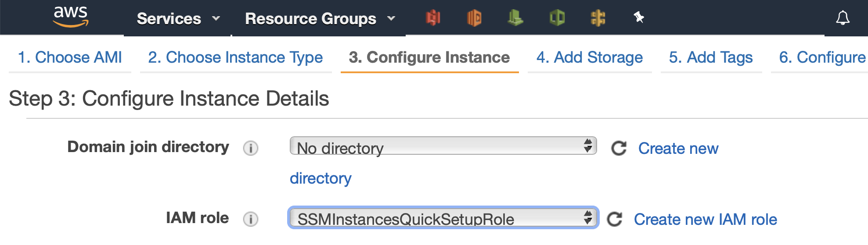Open the orange service shortcut icon
Image resolution: width=868 pixels, height=245 pixels.
tap(474, 18)
